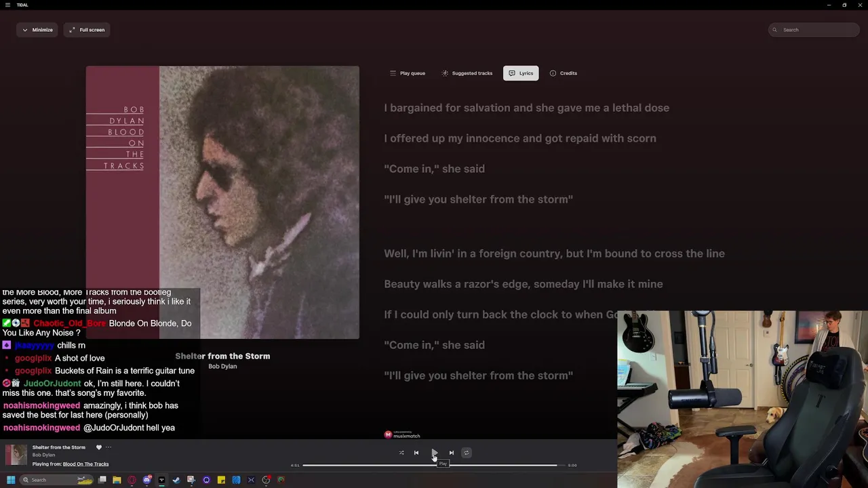Jump to lyric 'livin' in a foreign country'

[554, 253]
